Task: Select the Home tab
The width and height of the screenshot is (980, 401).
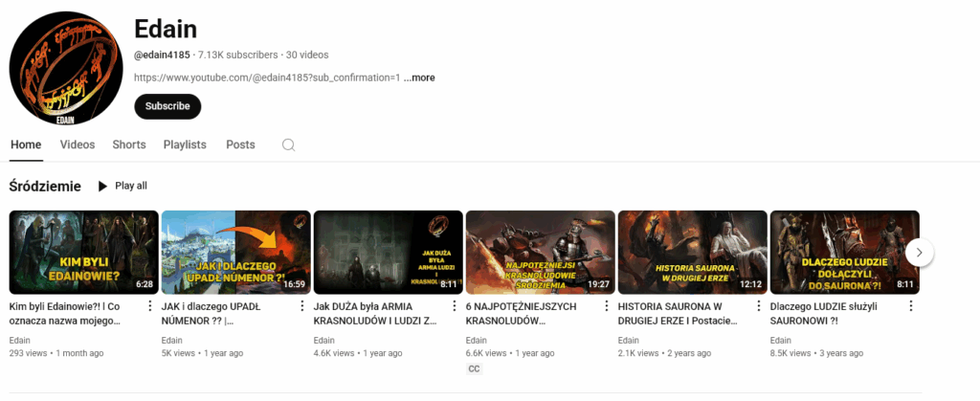Action: click(x=26, y=145)
